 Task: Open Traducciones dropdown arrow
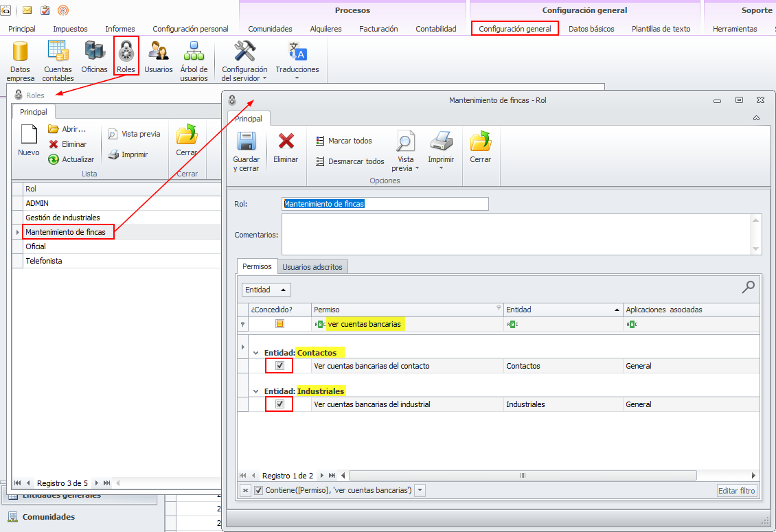[x=297, y=78]
